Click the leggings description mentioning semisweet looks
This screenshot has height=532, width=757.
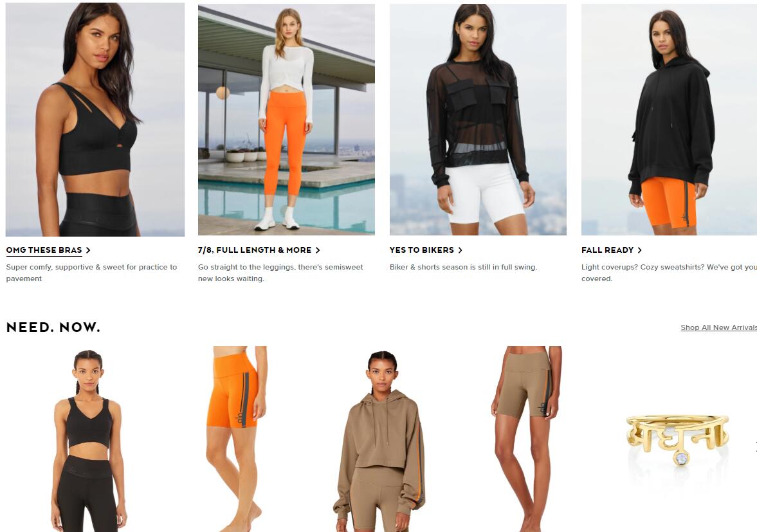pos(280,273)
